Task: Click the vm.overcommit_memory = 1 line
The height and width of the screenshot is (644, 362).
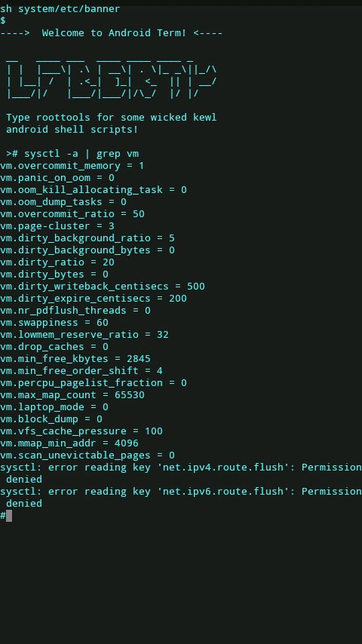Action: tap(72, 166)
